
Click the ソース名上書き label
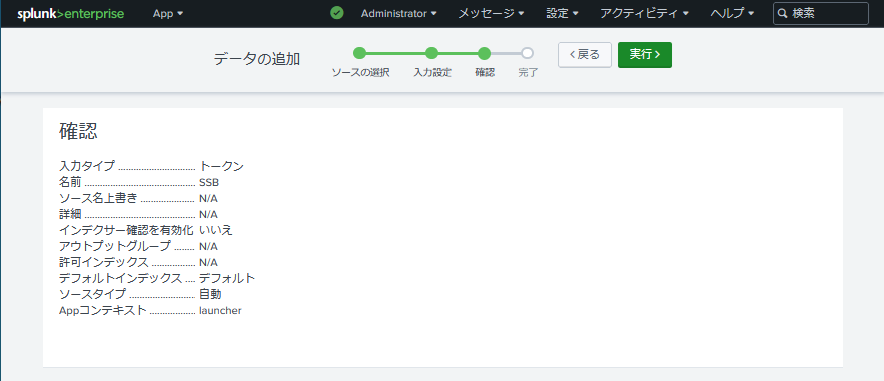click(x=98, y=198)
